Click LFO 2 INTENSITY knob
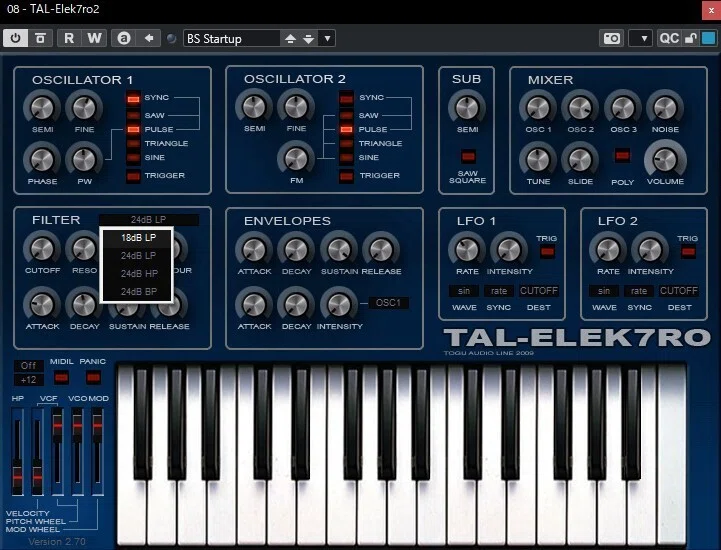Image resolution: width=721 pixels, height=550 pixels. (x=650, y=250)
